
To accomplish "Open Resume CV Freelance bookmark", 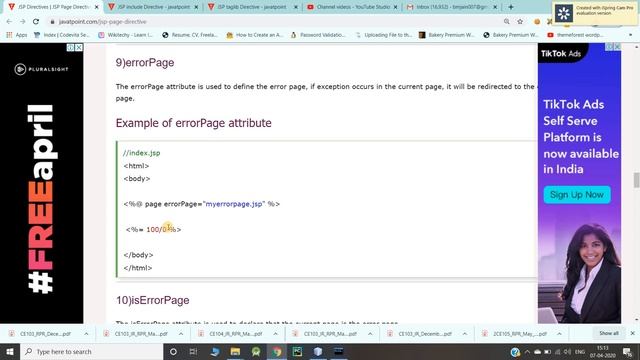I will click(190, 35).
